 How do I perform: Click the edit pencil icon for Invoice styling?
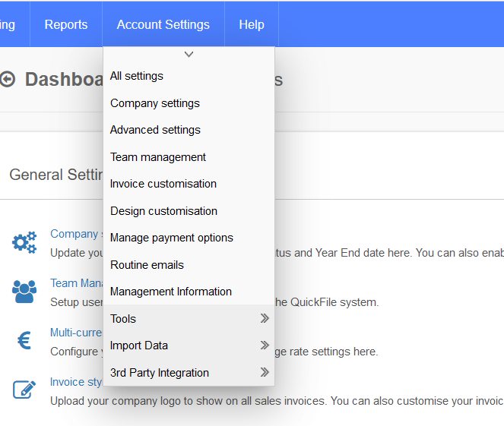pyautogui.click(x=24, y=390)
